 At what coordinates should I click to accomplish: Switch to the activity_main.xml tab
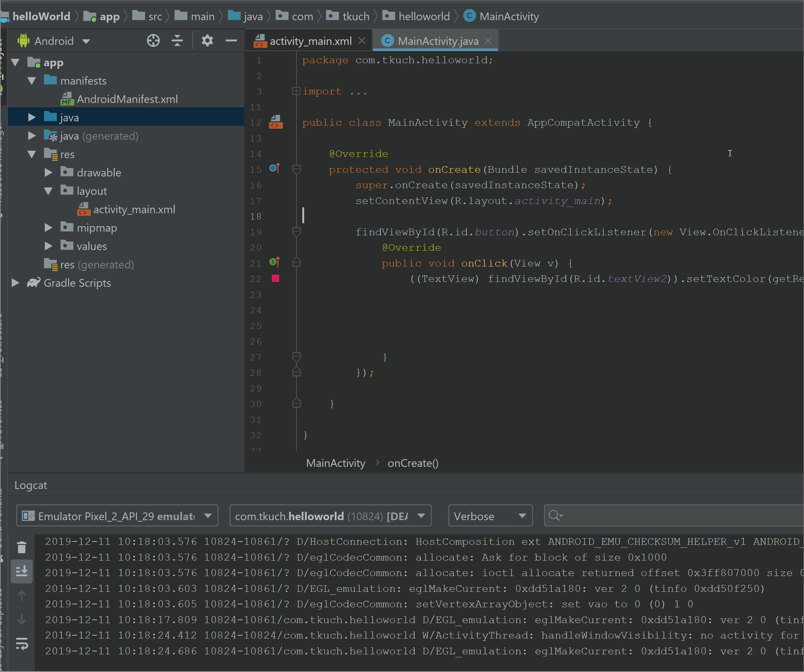310,40
